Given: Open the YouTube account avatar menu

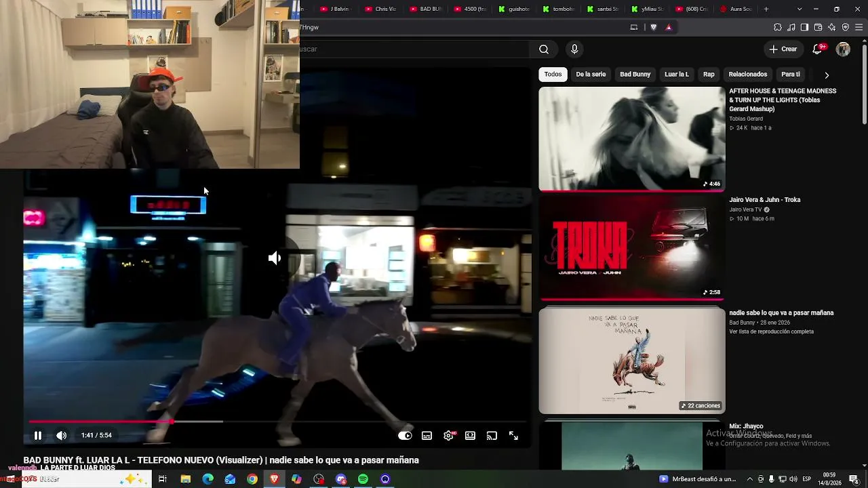Looking at the screenshot, I should tap(843, 49).
